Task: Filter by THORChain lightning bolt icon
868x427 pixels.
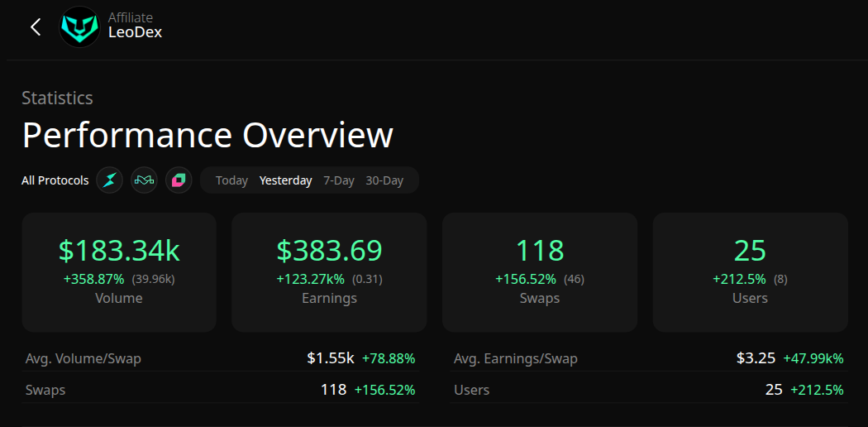Action: (109, 180)
